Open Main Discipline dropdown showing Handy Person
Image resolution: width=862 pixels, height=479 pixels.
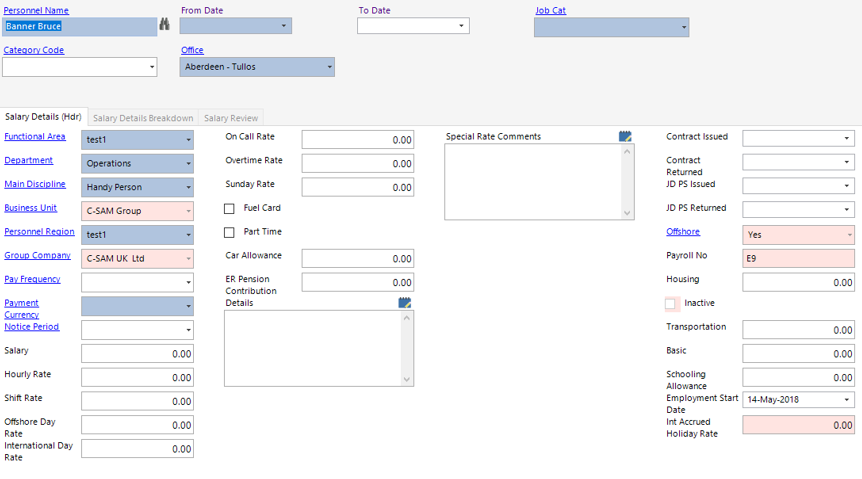coord(188,187)
